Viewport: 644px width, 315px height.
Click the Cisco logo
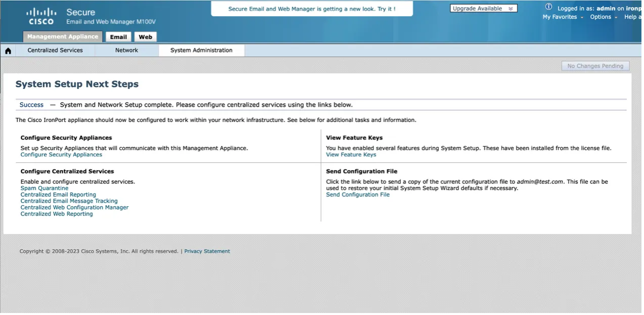tap(41, 16)
